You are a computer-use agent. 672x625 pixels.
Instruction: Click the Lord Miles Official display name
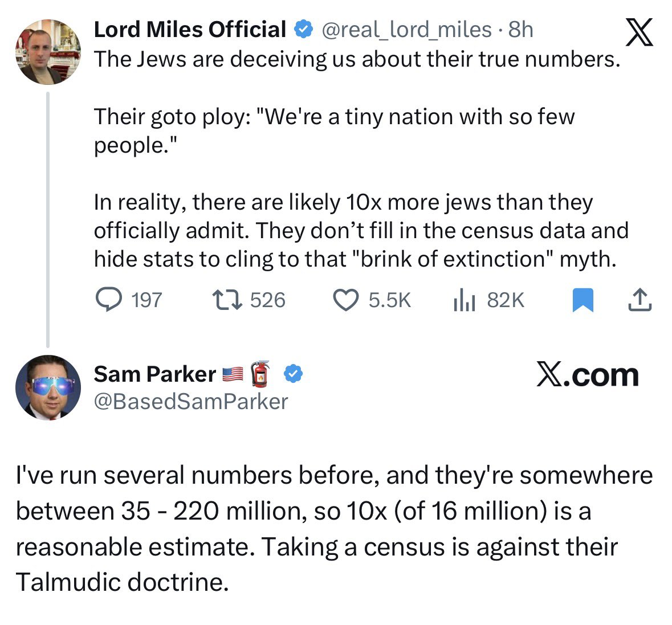[190, 29]
